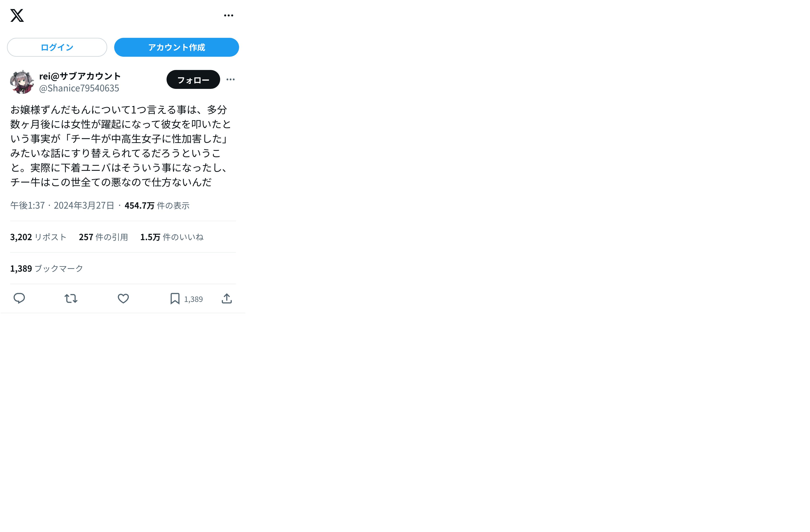The height and width of the screenshot is (532, 810).
Task: Click the share upload icon
Action: pyautogui.click(x=227, y=298)
